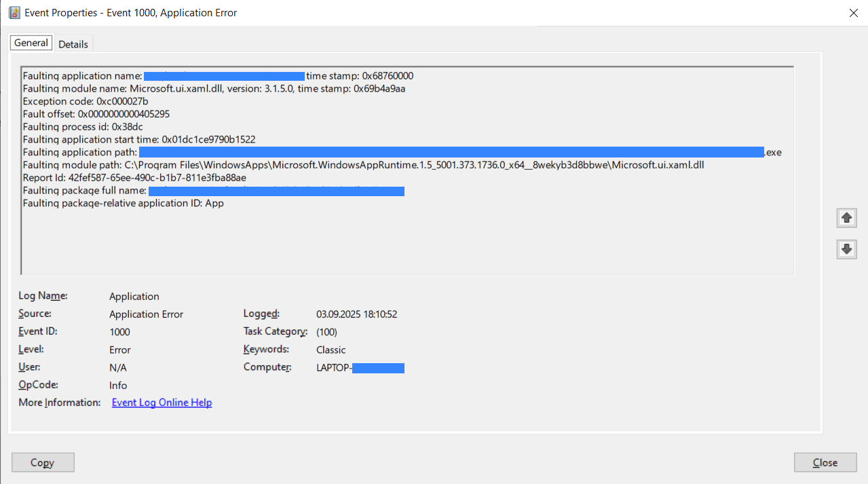Click the up arrow to view previous event
Image resolution: width=868 pixels, height=484 pixels.
pyautogui.click(x=846, y=218)
